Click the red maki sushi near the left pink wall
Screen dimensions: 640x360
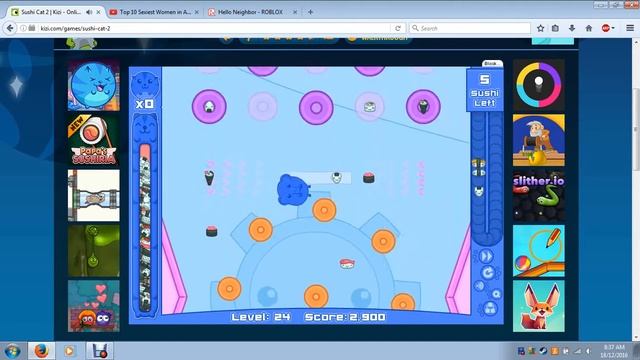point(211,231)
